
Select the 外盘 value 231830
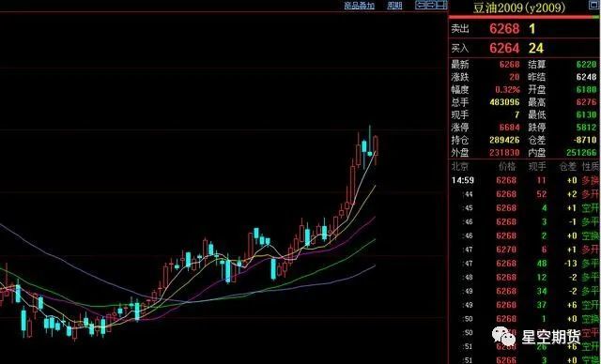504,152
